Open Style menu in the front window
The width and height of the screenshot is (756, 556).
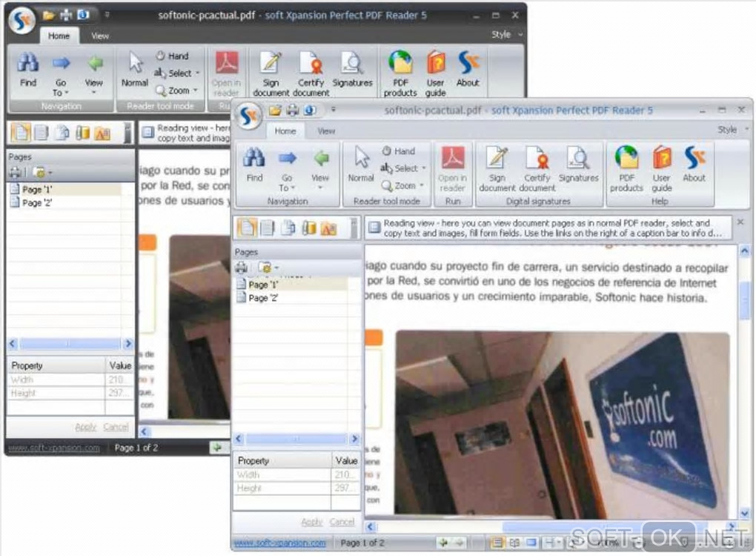[732, 129]
